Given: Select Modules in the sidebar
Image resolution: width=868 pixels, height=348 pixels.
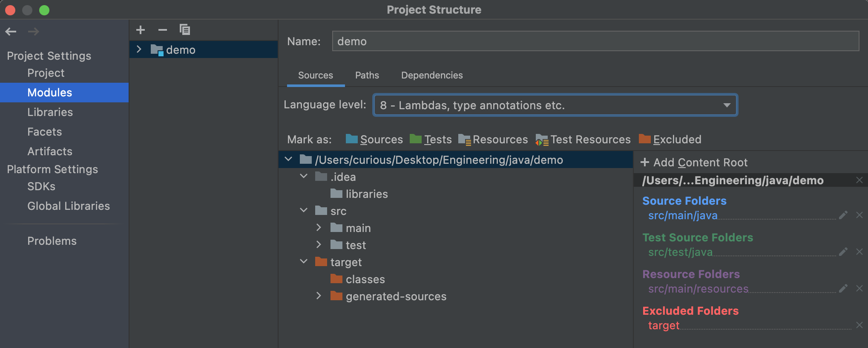Looking at the screenshot, I should (x=64, y=93).
